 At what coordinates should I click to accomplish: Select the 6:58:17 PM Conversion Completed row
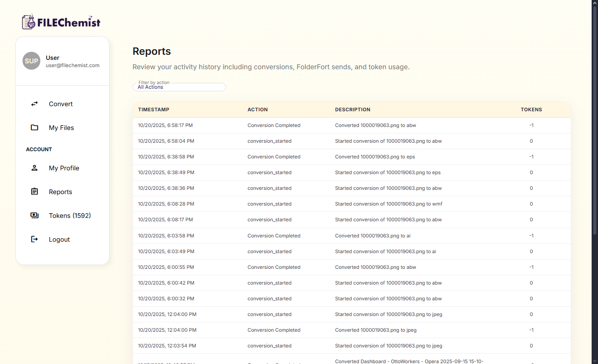click(351, 125)
